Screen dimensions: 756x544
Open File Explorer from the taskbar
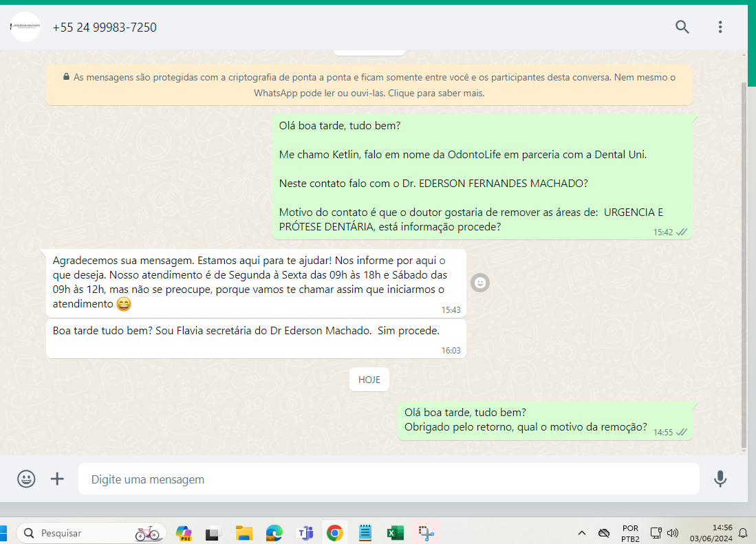[x=244, y=533]
